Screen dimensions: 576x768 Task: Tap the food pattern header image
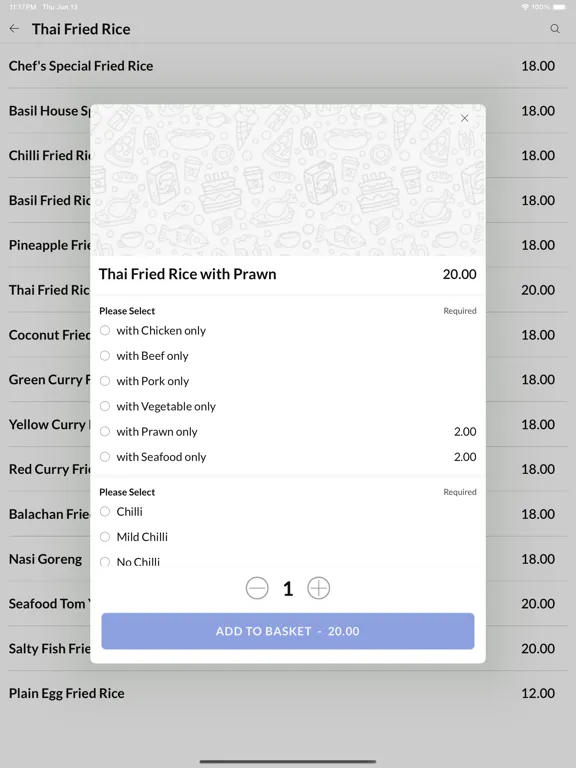click(288, 180)
